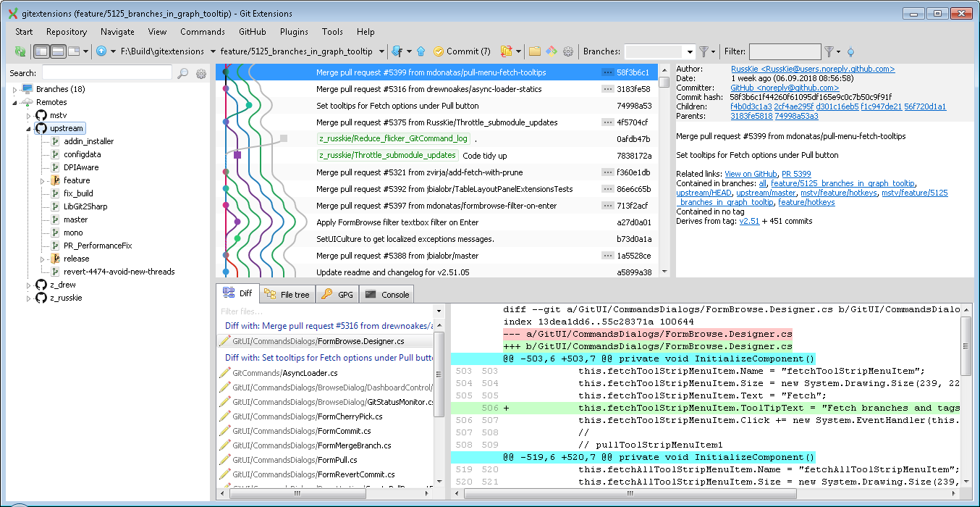The width and height of the screenshot is (980, 507).
Task: Click the stash changes toolbar icon
Action: (x=507, y=51)
